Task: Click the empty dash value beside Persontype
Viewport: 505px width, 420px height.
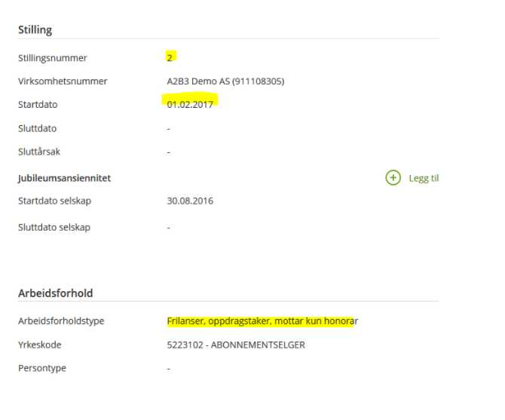Action: (x=169, y=368)
